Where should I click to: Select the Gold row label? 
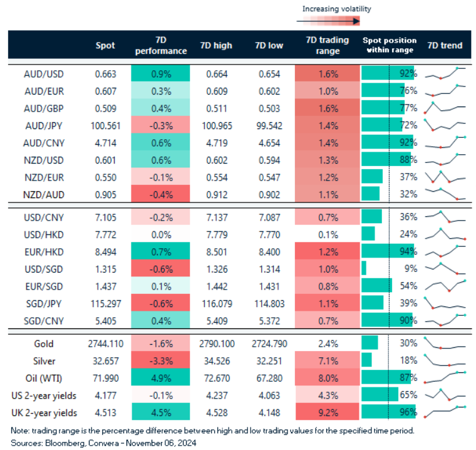pos(44,344)
